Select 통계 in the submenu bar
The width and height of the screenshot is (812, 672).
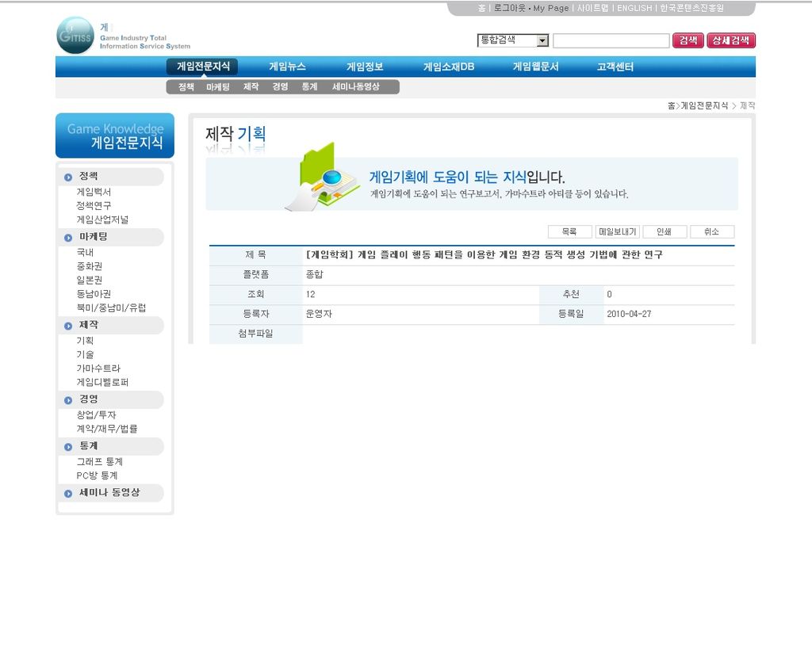tap(310, 87)
